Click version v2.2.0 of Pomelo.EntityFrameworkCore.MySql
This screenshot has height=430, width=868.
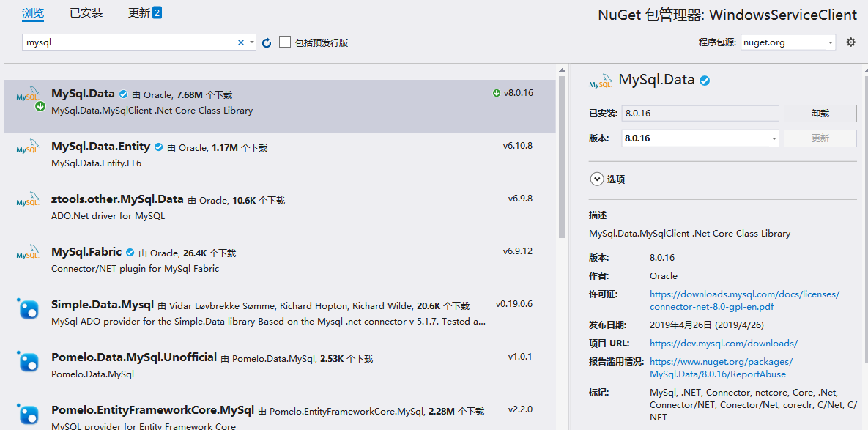(520, 409)
